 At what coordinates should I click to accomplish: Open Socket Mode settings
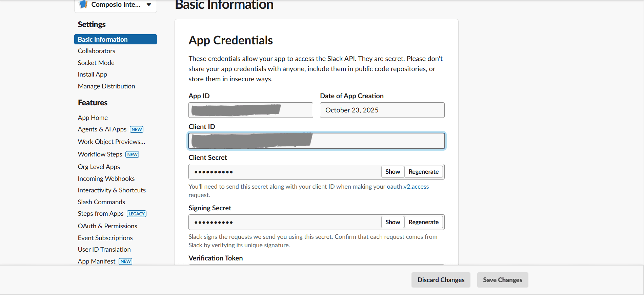coord(96,63)
